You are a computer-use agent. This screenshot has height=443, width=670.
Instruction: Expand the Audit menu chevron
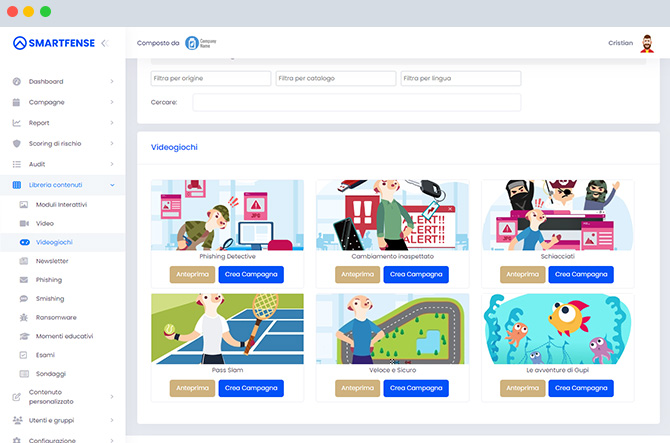click(x=112, y=164)
